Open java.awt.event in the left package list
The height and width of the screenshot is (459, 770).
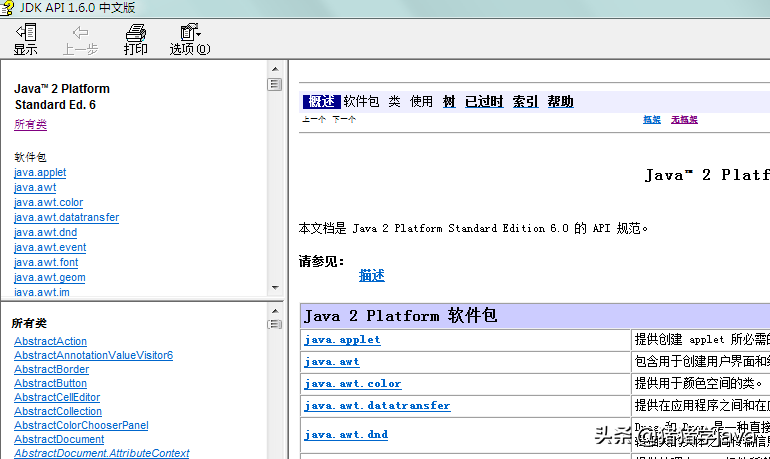click(x=50, y=247)
